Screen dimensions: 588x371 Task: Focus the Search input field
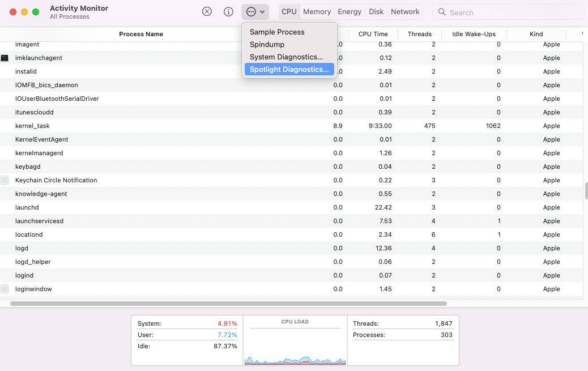508,12
